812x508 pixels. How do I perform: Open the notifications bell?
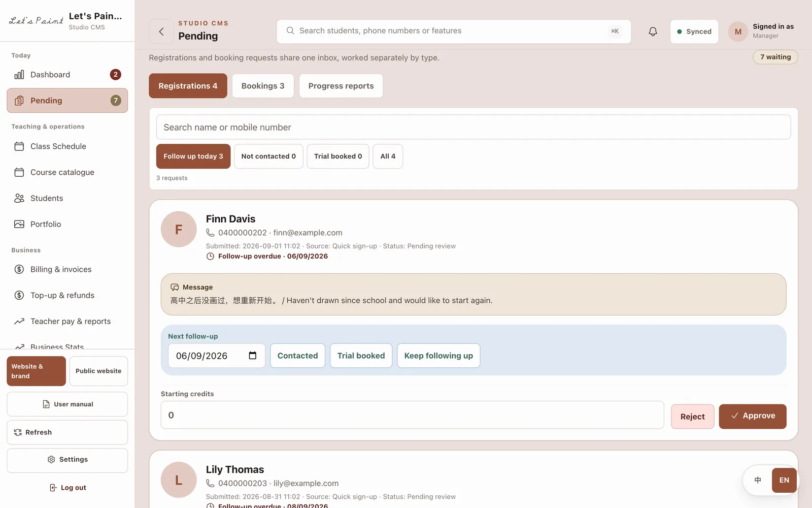pyautogui.click(x=653, y=31)
